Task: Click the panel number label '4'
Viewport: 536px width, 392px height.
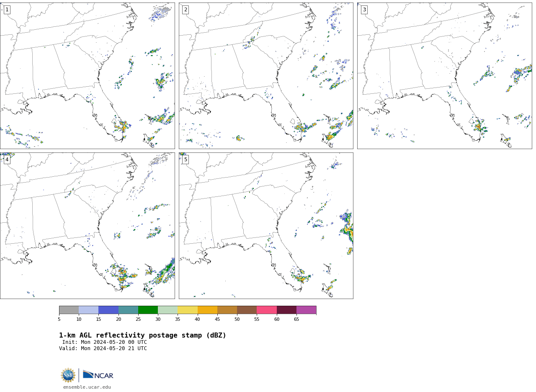Action: coord(7,160)
